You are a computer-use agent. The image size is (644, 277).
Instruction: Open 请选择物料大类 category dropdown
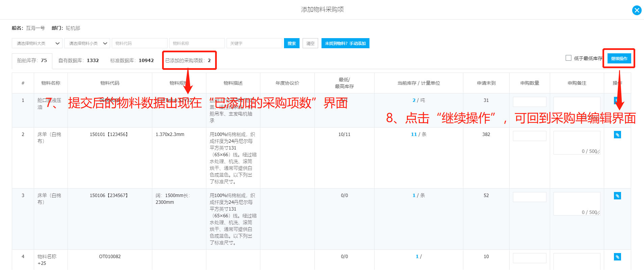(37, 43)
